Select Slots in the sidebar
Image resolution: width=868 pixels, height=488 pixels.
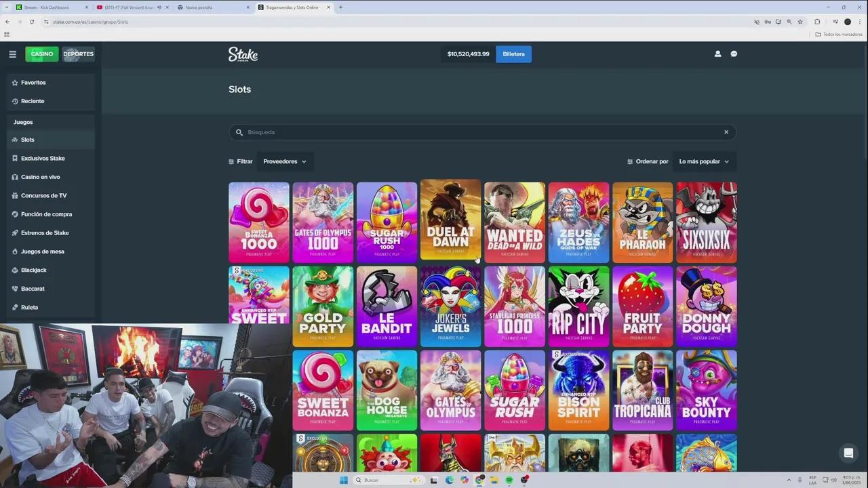pos(51,140)
